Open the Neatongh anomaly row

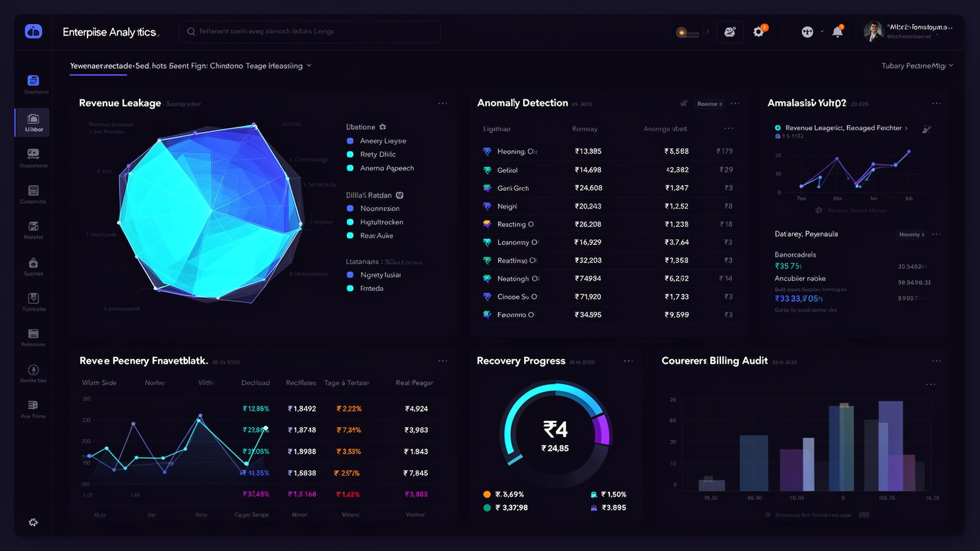click(x=607, y=279)
